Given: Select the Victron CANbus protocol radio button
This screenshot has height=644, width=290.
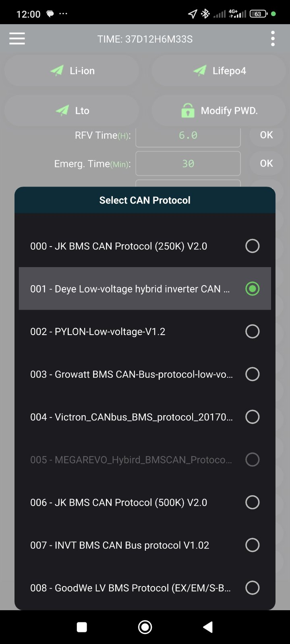Looking at the screenshot, I should [252, 417].
